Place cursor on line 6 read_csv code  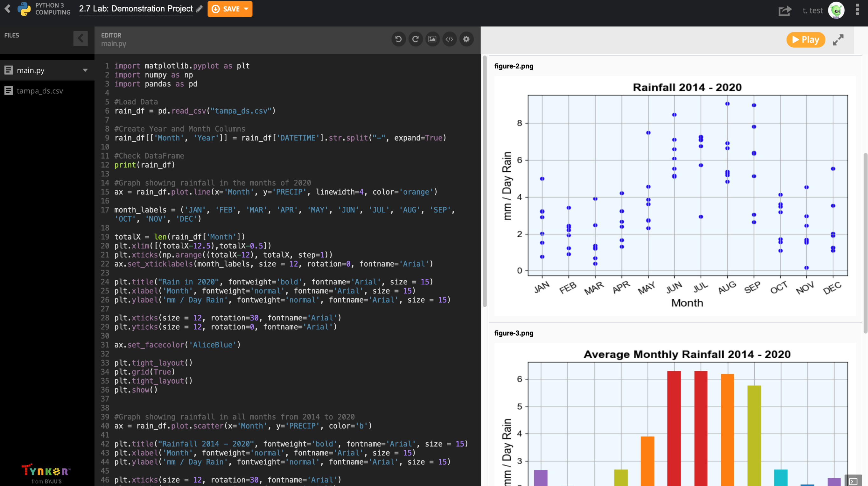(x=195, y=111)
